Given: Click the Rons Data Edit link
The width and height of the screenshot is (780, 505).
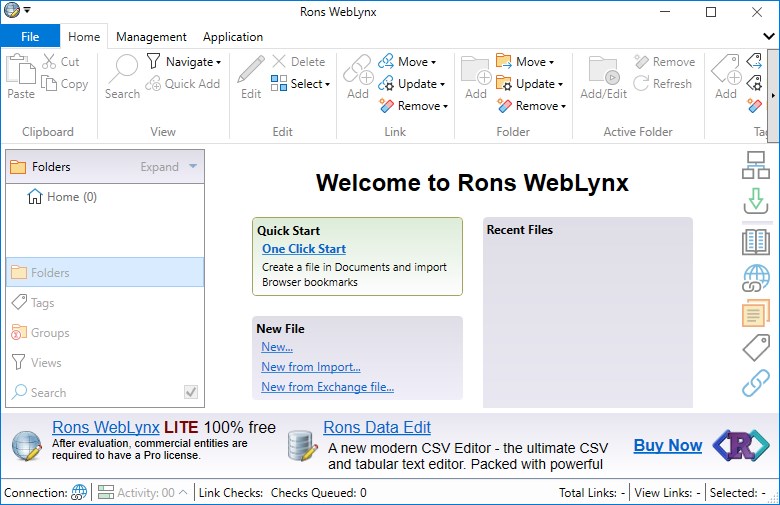Looking at the screenshot, I should [x=377, y=427].
